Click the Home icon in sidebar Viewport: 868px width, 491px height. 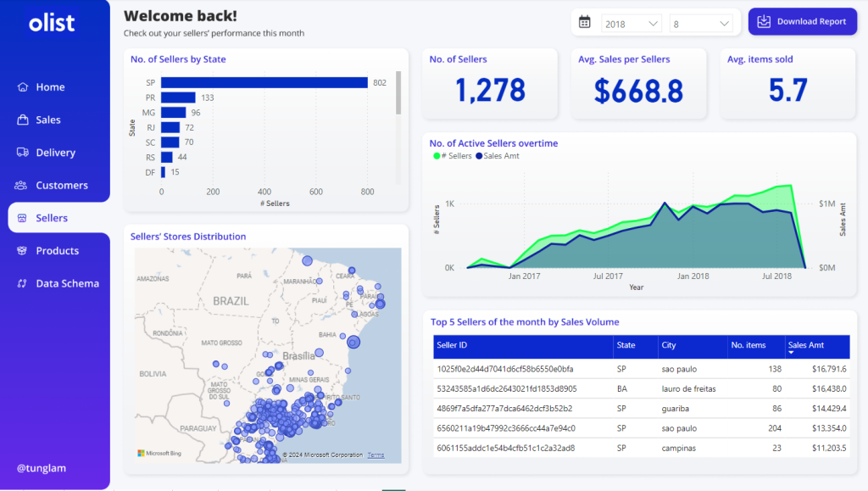coord(23,87)
